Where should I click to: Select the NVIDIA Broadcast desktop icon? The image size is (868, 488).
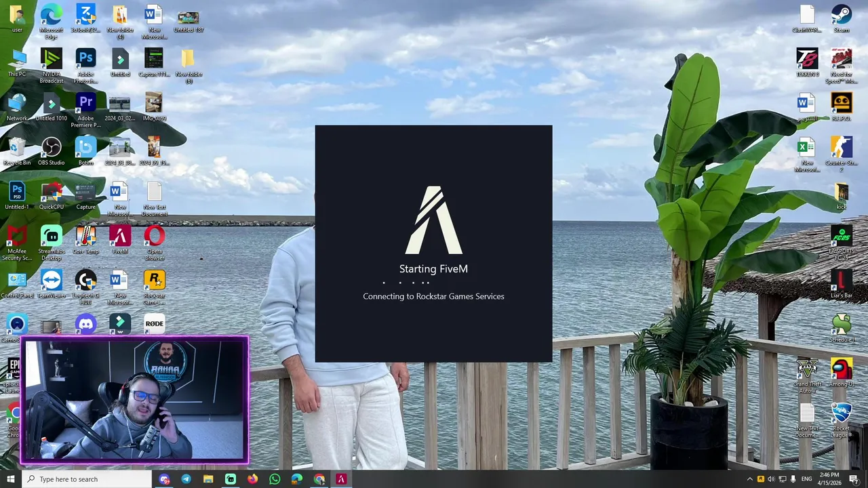point(52,66)
